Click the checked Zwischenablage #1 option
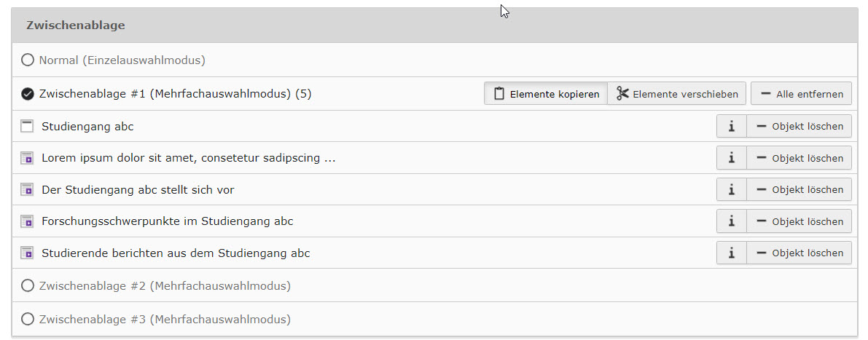 coord(28,93)
